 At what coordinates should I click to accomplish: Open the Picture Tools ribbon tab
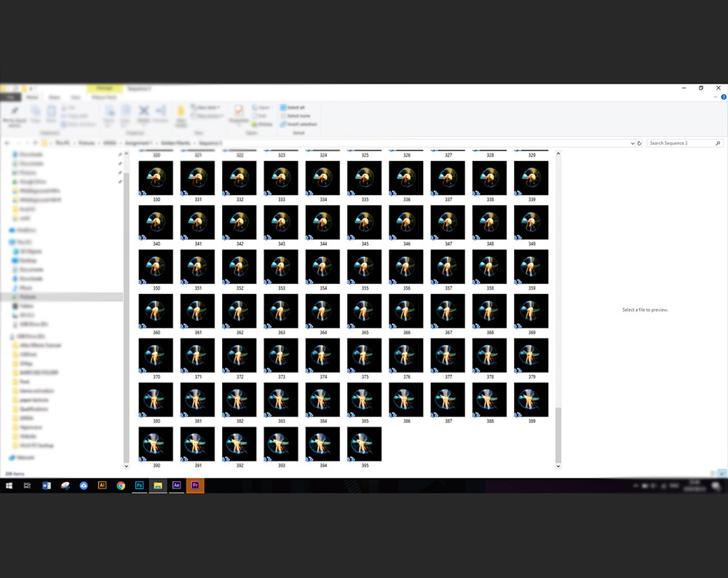tap(104, 97)
